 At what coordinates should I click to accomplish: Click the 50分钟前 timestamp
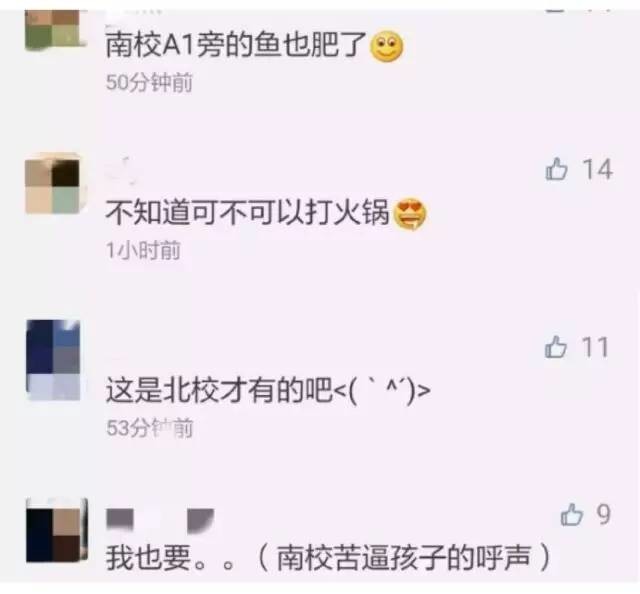(x=149, y=82)
